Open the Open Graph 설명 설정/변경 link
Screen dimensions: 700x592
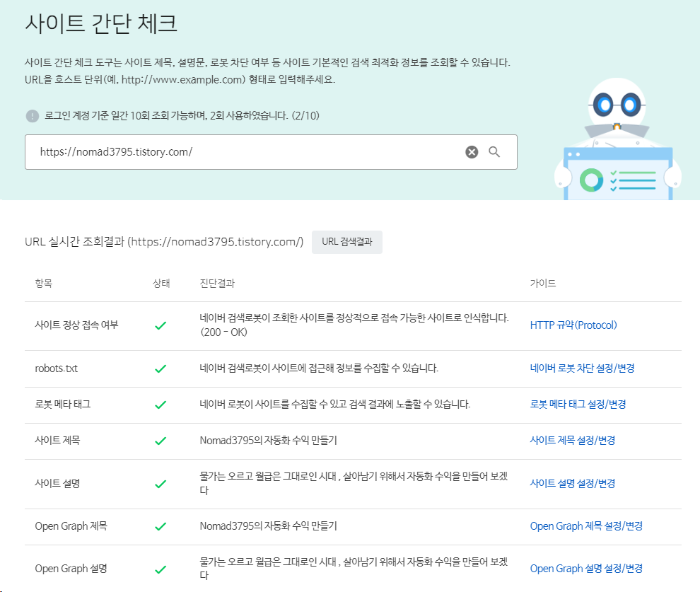pos(586,569)
